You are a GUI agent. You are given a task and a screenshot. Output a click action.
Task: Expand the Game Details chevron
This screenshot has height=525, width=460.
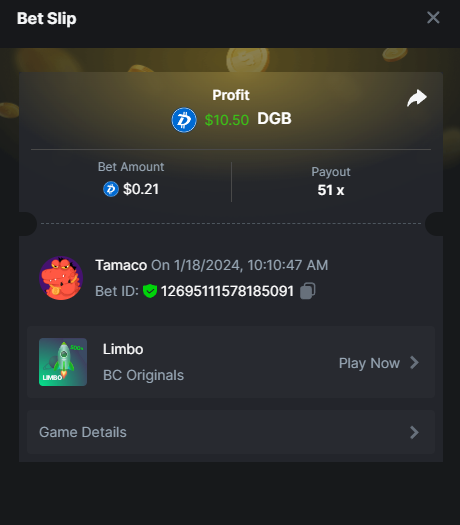click(414, 432)
